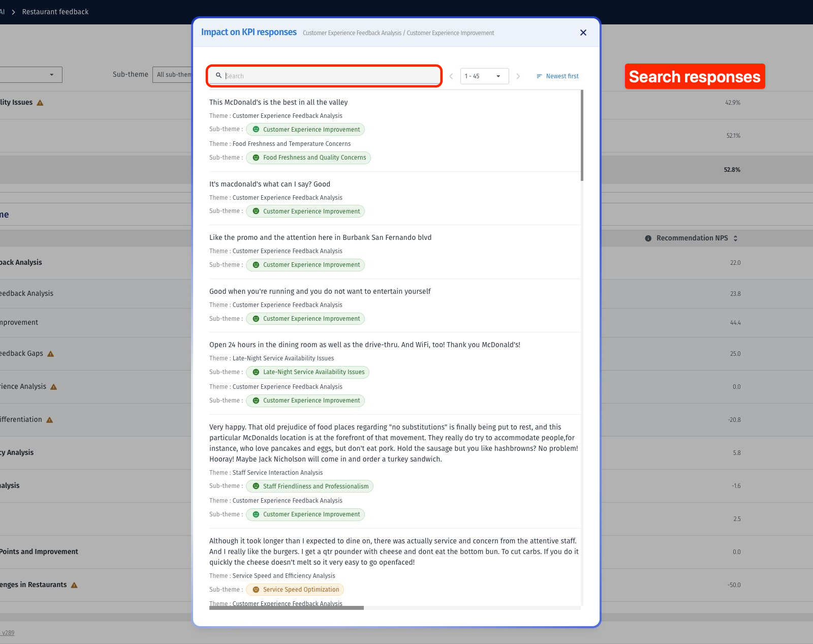Click the warning icon beside rience Analysis

[54, 387]
